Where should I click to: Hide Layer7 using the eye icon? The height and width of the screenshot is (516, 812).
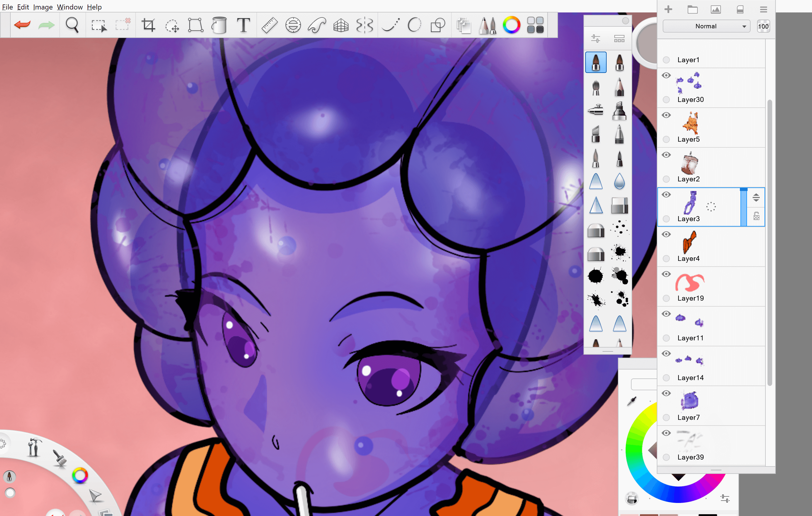(666, 394)
